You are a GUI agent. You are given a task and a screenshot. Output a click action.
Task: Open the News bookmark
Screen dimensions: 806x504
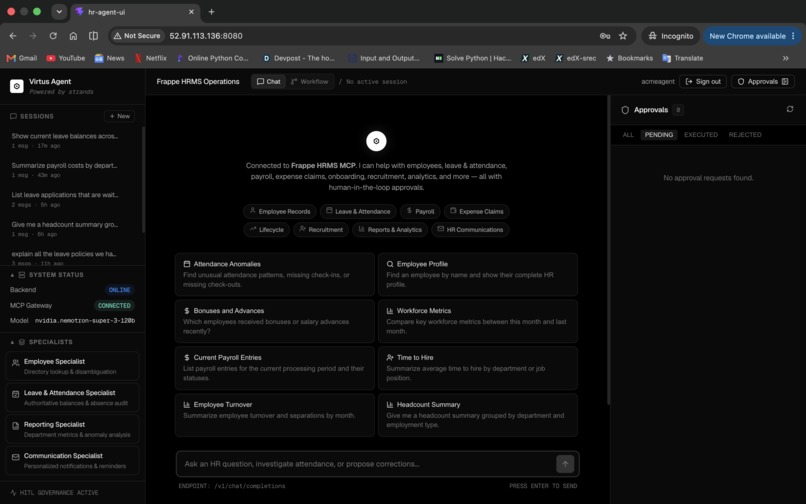(109, 58)
